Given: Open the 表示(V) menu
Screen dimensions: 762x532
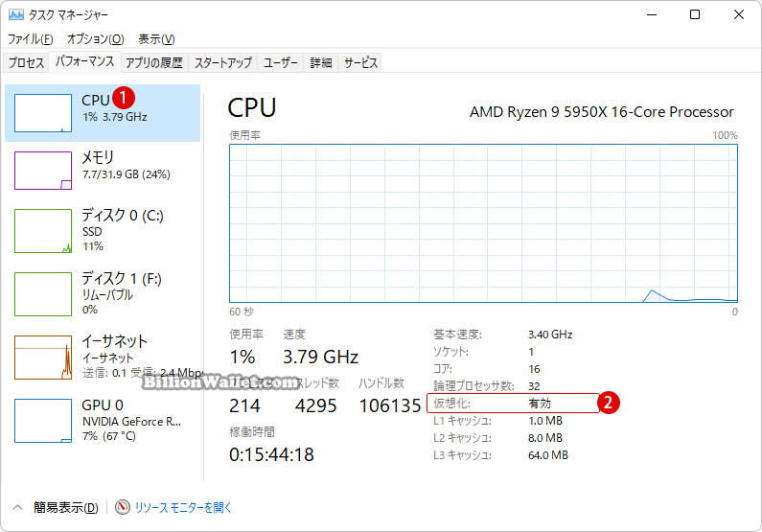Looking at the screenshot, I should (x=156, y=39).
